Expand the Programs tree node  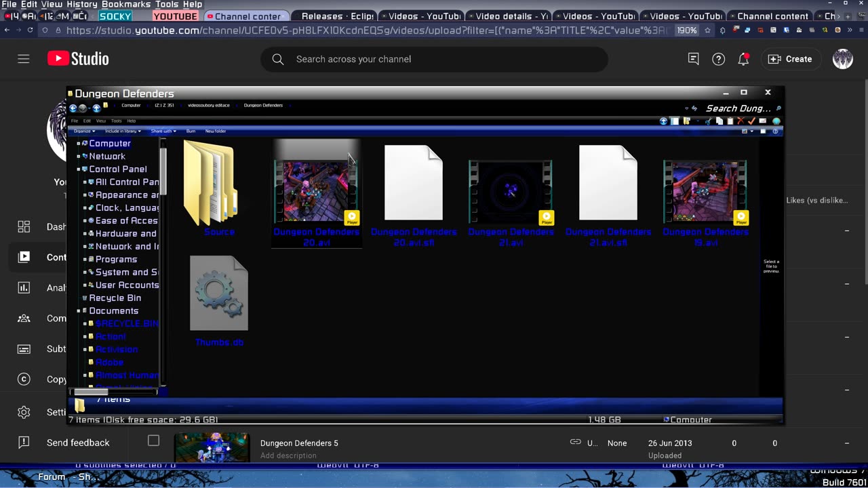(85, 259)
